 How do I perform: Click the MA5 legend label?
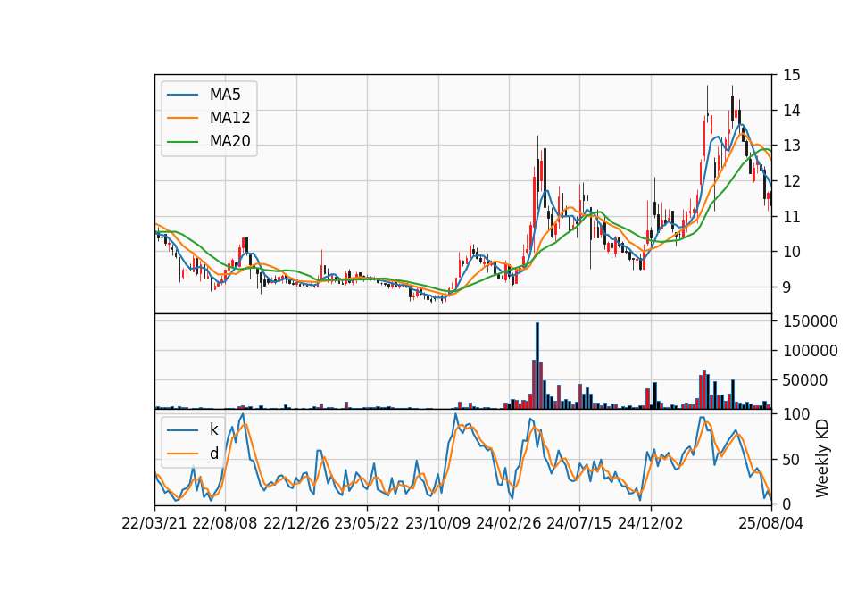point(225,95)
